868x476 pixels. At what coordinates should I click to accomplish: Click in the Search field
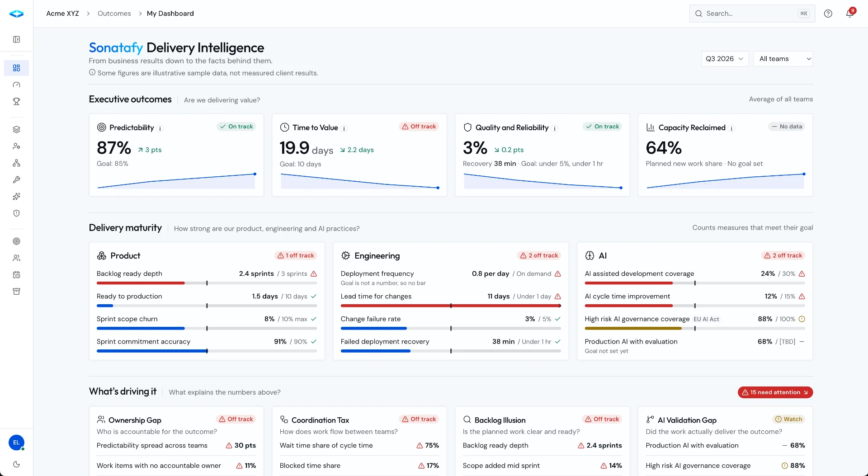(x=752, y=14)
